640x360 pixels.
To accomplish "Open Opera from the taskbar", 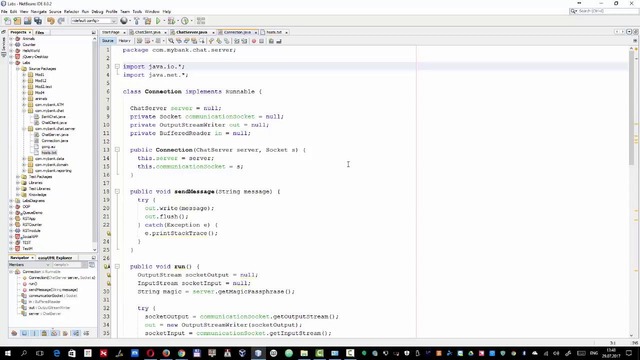I will tap(150, 353).
